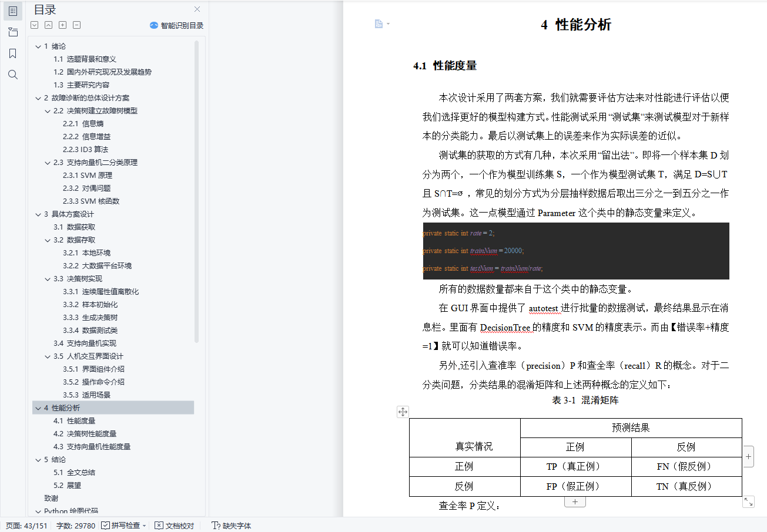Open the bookmark panel icon in the sidebar

click(x=12, y=53)
